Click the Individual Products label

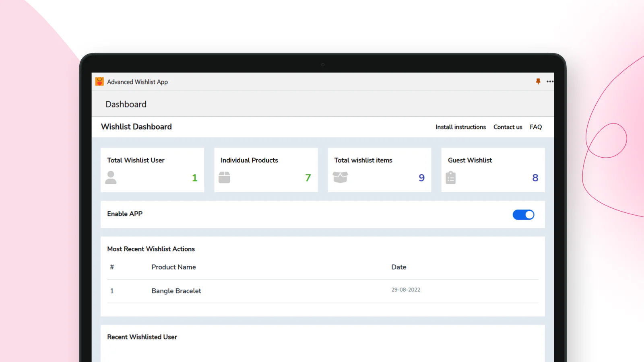pos(249,160)
